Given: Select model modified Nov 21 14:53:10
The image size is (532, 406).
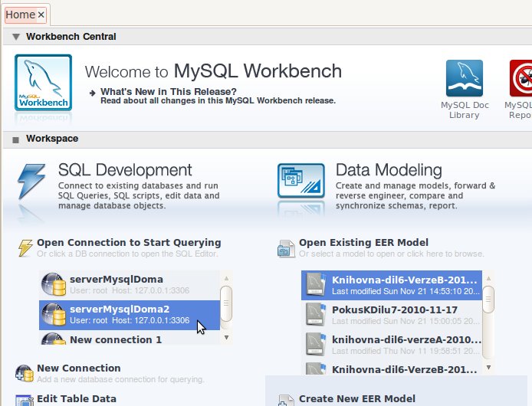Looking at the screenshot, I should [x=392, y=285].
